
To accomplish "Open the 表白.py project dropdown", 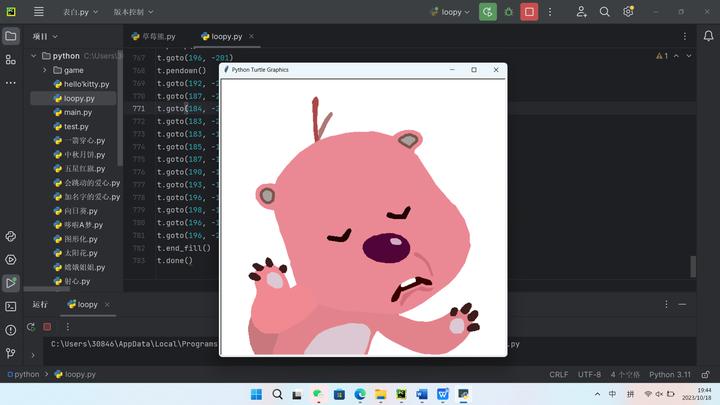I will point(80,12).
